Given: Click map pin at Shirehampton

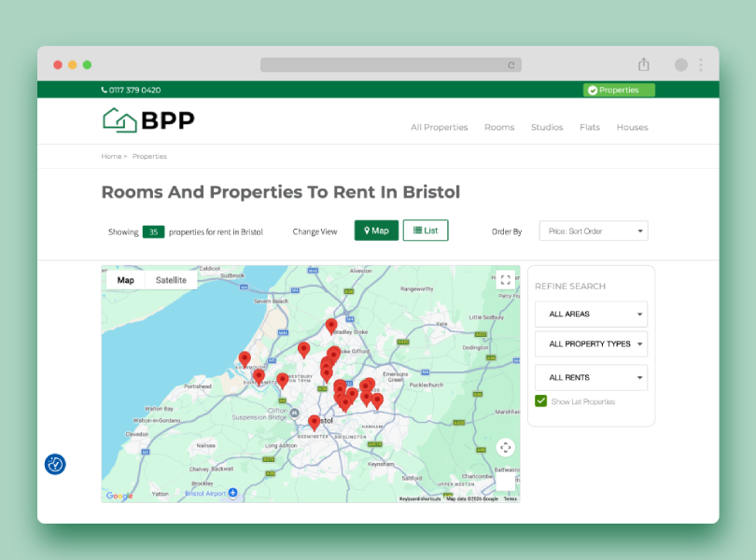Looking at the screenshot, I should (x=259, y=377).
